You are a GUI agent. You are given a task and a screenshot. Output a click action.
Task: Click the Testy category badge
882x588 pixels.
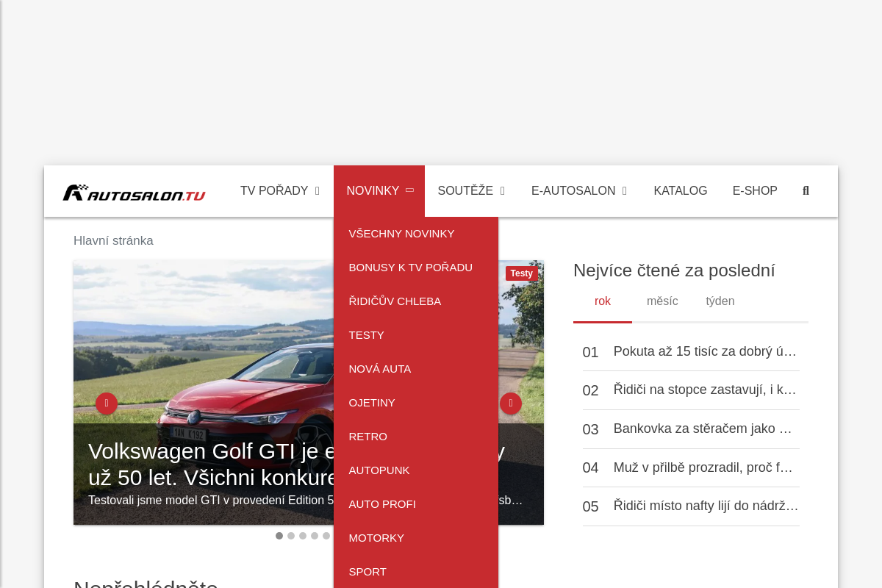pyautogui.click(x=522, y=273)
